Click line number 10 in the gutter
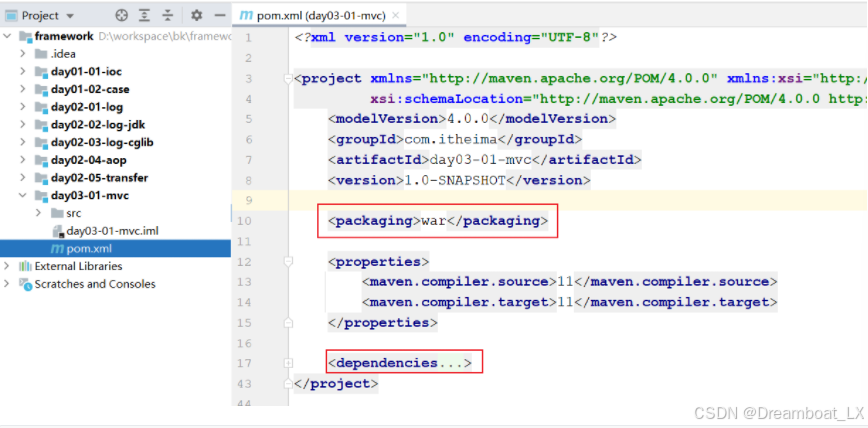 click(x=245, y=221)
